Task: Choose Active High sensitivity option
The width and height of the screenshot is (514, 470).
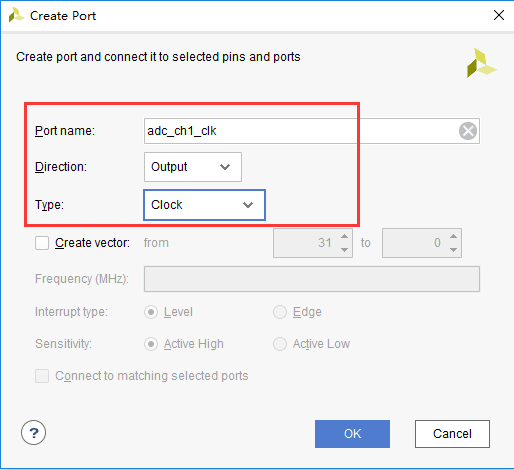Action: click(x=151, y=344)
